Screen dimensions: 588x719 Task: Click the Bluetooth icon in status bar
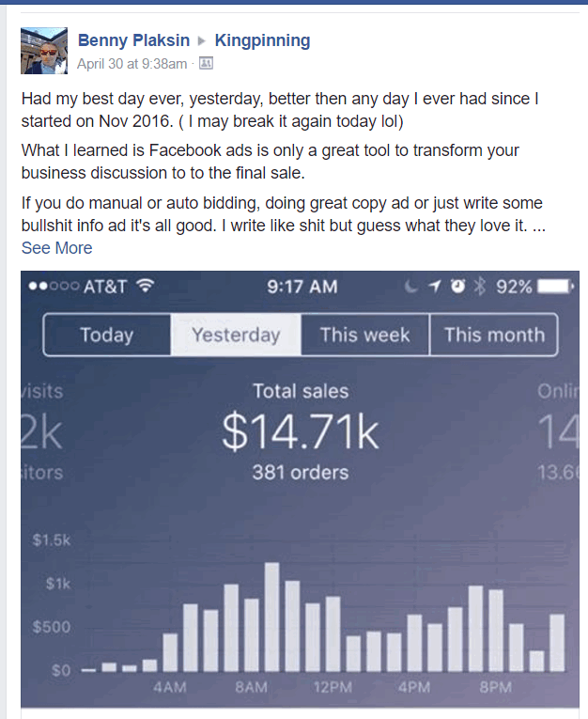[x=480, y=287]
